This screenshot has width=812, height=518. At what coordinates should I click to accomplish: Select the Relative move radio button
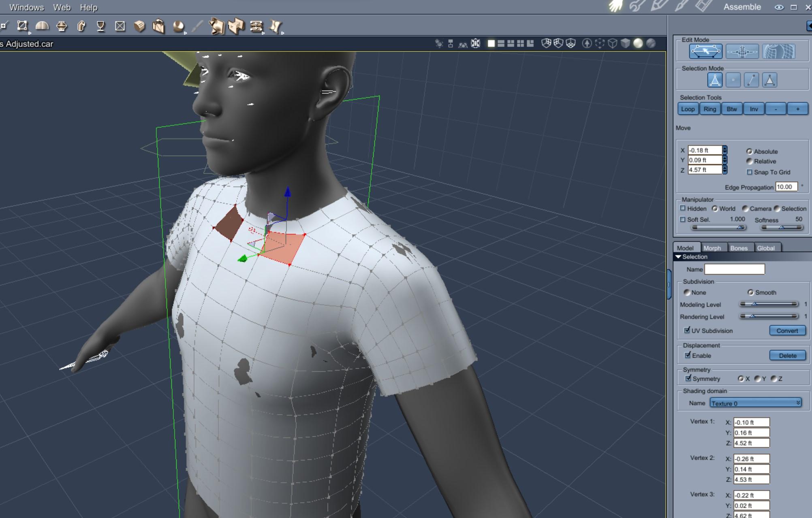tap(749, 161)
